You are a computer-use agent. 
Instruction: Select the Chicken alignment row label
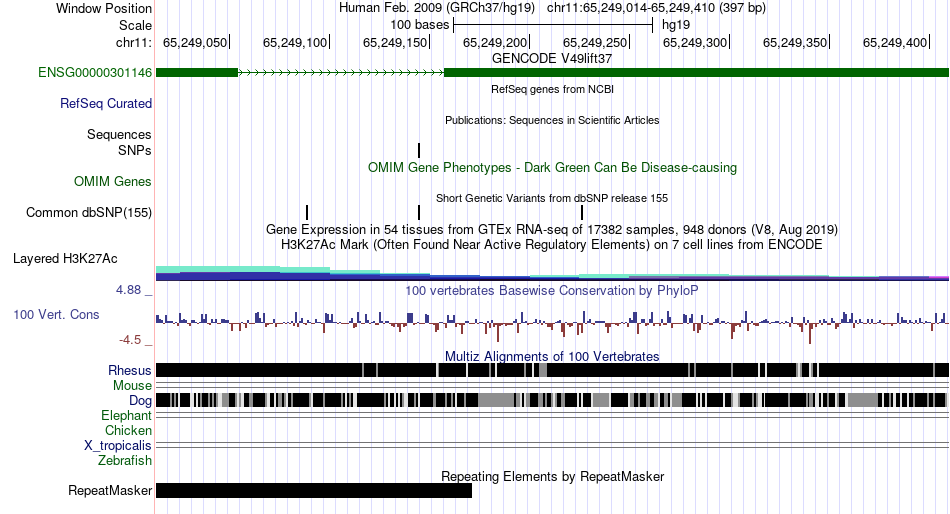coord(128,430)
